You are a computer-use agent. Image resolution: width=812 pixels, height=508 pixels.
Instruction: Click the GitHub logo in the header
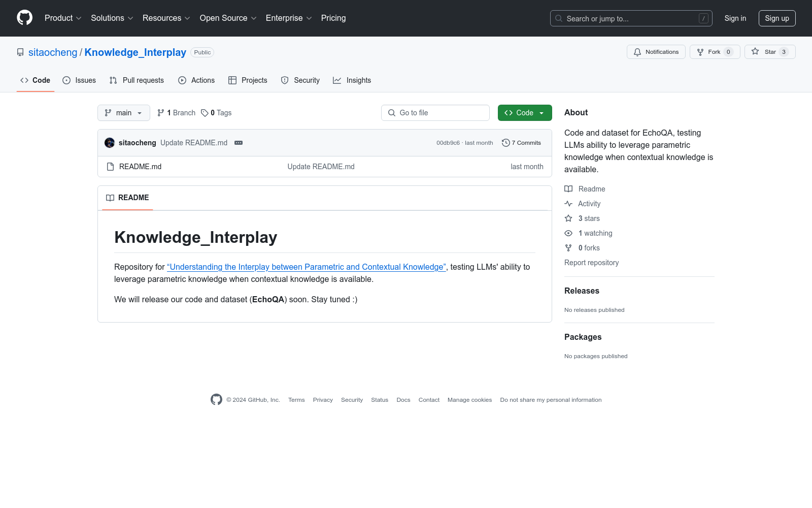(24, 18)
